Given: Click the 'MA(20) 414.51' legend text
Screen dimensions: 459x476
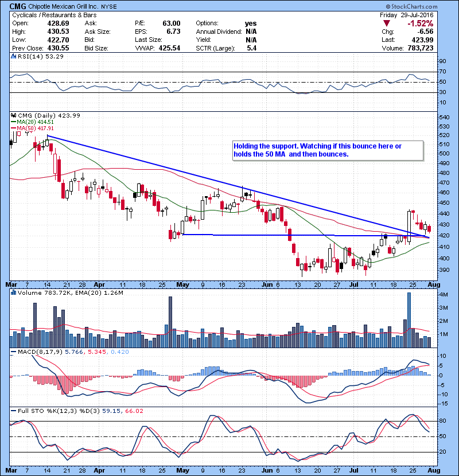Looking at the screenshot, I should pos(35,122).
